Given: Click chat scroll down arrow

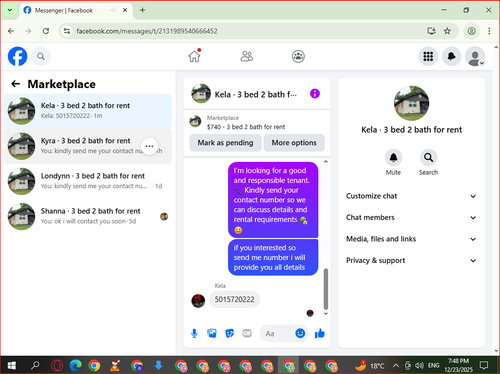Looking at the screenshot, I should (x=326, y=314).
